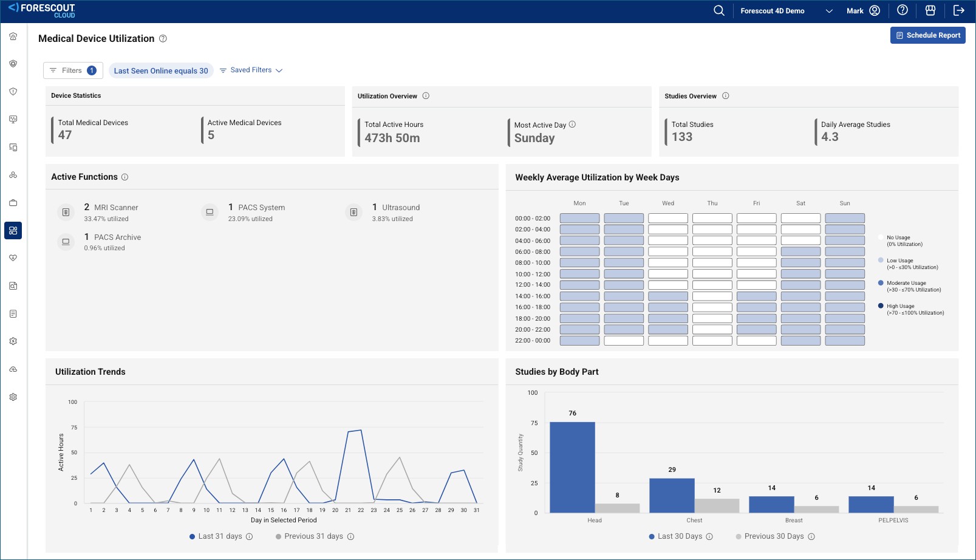Click the blue Head bar in Studies chart
Screen dimensions: 976x560
click(572, 467)
